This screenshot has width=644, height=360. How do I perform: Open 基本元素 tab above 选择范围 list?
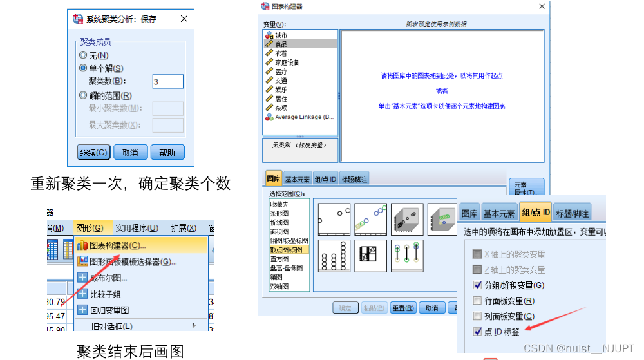298,179
